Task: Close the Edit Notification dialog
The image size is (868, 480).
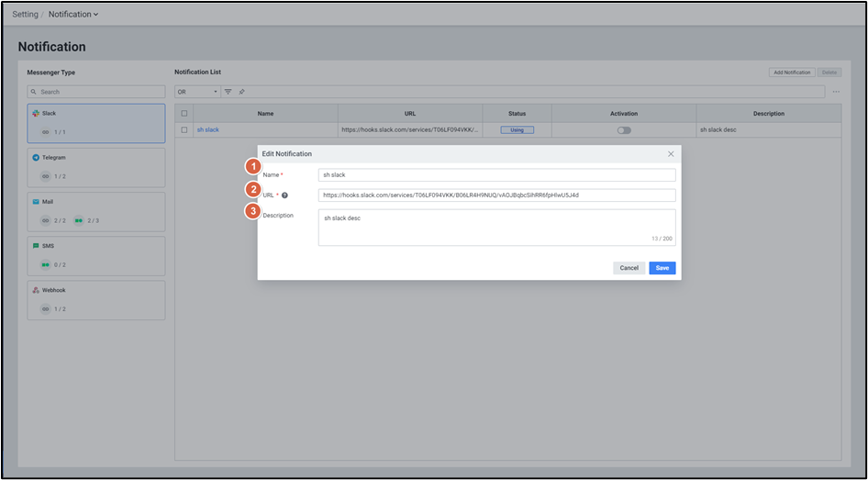Action: pos(671,154)
